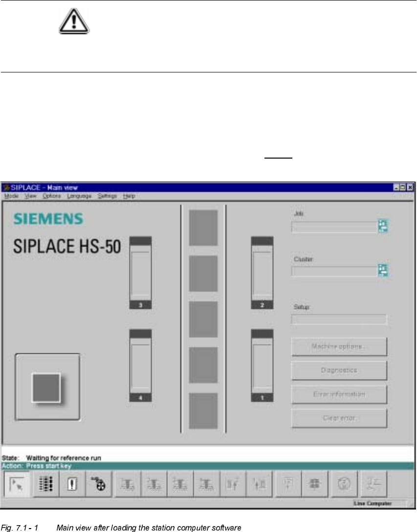Click the 'SIPLACE - Main view' title bar
Screen dimensions: 417x532
coord(208,187)
